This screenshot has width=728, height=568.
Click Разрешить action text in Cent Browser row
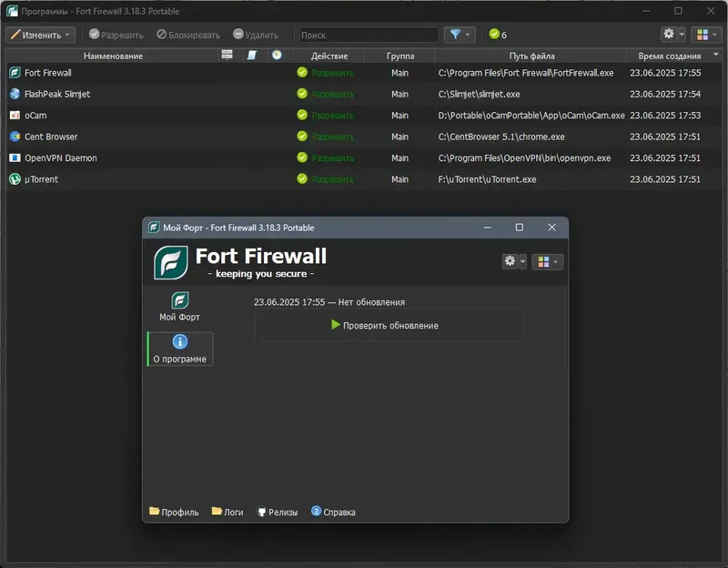tap(332, 137)
